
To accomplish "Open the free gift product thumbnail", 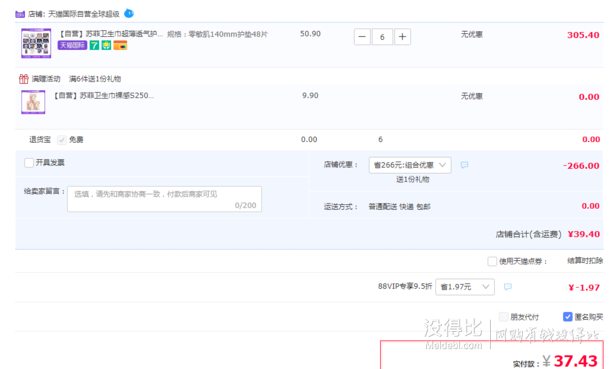I will tap(33, 102).
